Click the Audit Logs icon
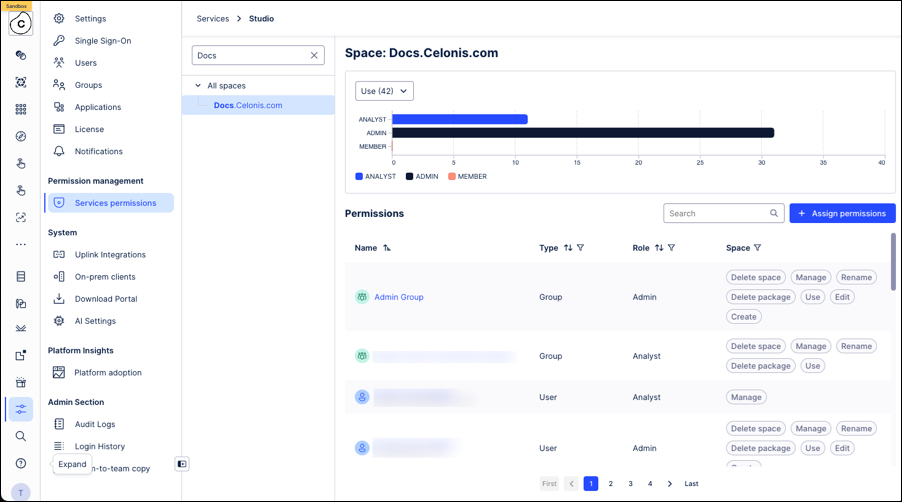The height and width of the screenshot is (502, 902). coord(59,424)
